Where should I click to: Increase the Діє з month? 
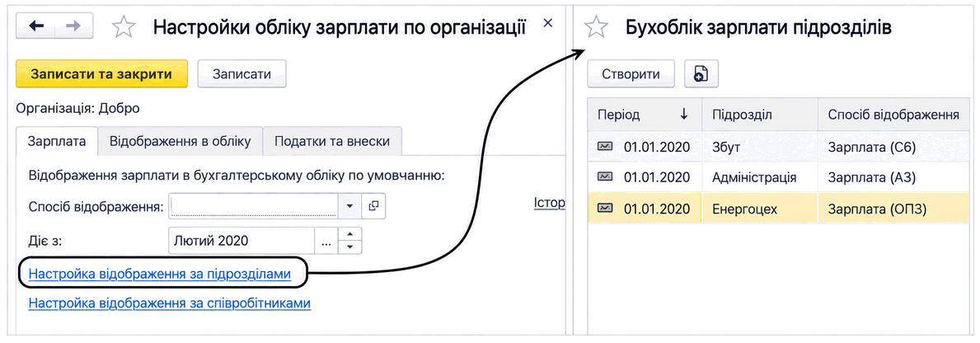coord(350,235)
